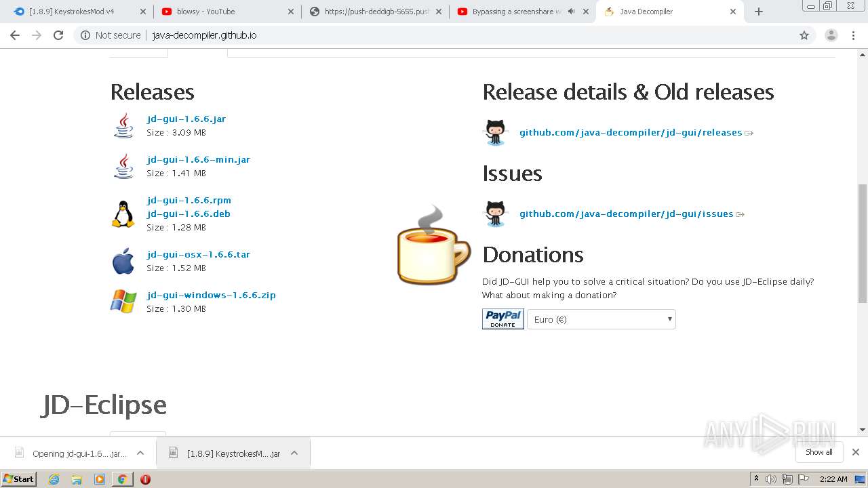Click Show all downloads button
Image resolution: width=868 pixels, height=488 pixels.
click(x=819, y=452)
